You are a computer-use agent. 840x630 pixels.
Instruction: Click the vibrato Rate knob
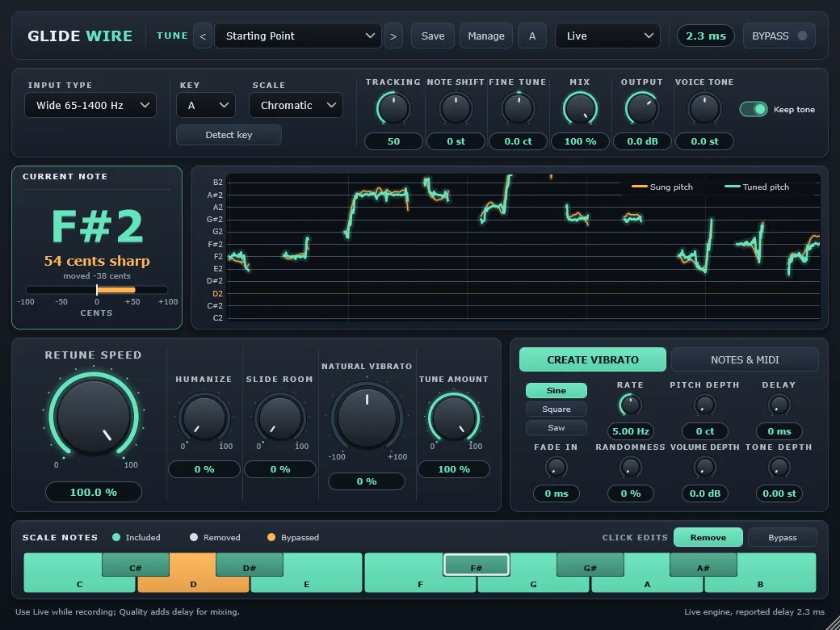coord(630,405)
